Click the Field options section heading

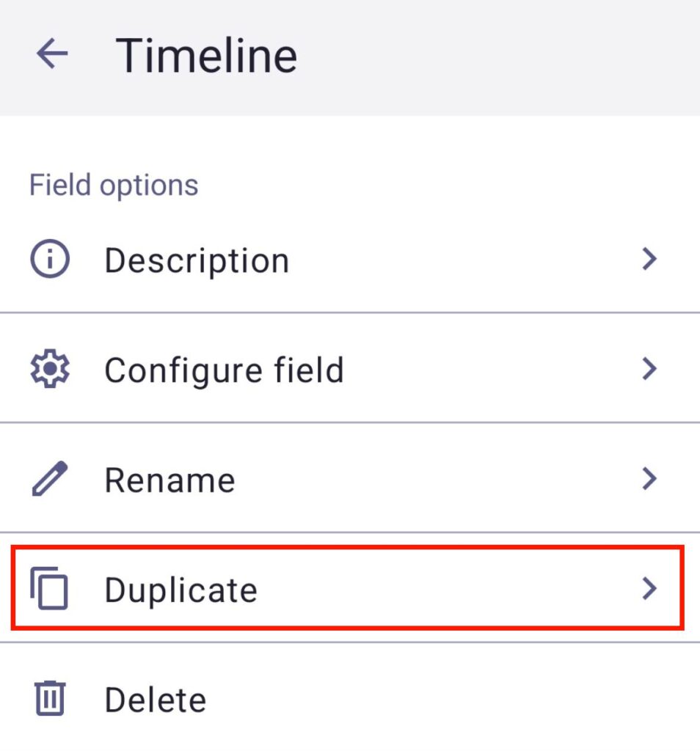click(x=114, y=185)
